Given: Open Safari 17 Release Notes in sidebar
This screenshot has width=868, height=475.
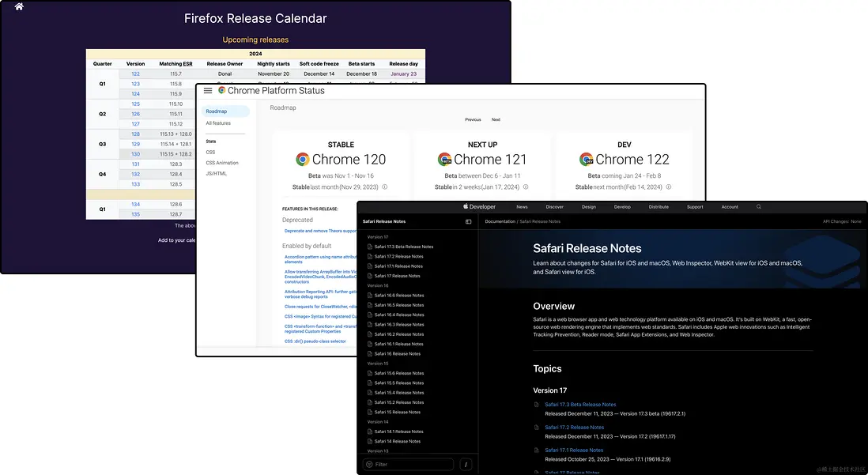Looking at the screenshot, I should tap(397, 276).
